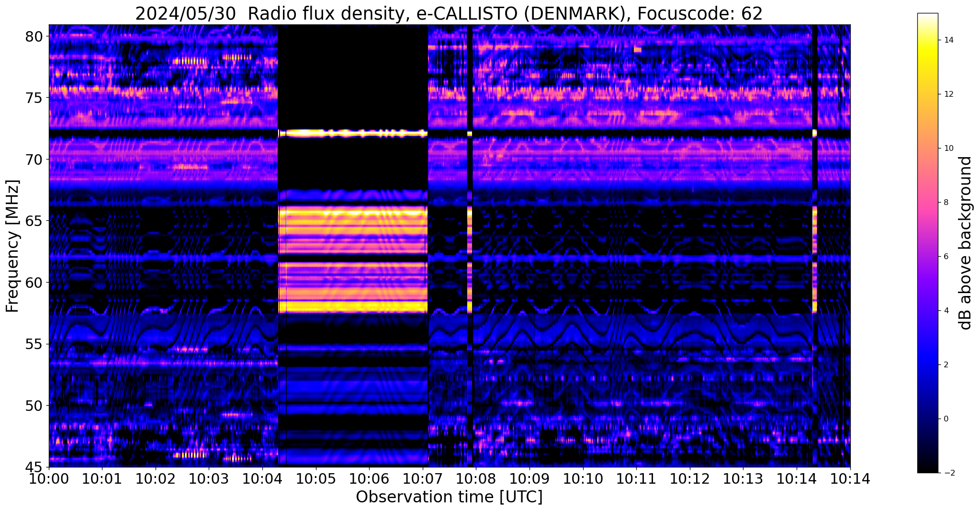980x511 pixels.
Task: Click the colorbar tick label 8
Action: click(946, 203)
